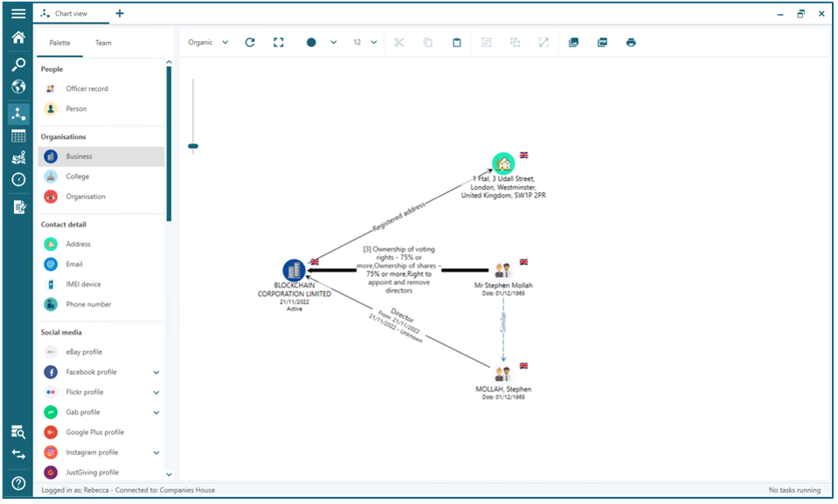Open the document edit sidebar icon
The height and width of the screenshot is (504, 838).
[19, 207]
